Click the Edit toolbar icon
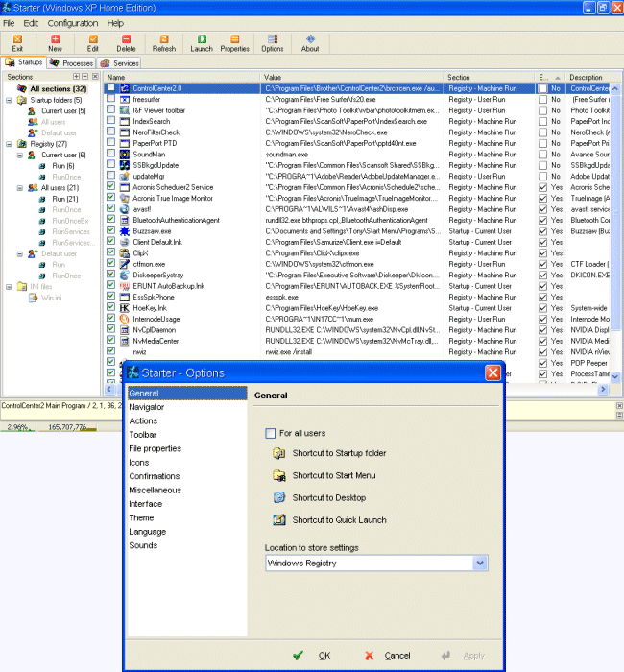624x672 pixels. (93, 39)
